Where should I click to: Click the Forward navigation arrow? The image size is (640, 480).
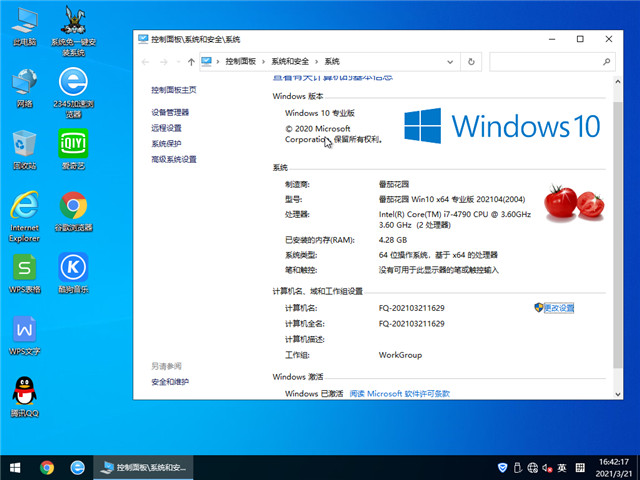(x=164, y=62)
